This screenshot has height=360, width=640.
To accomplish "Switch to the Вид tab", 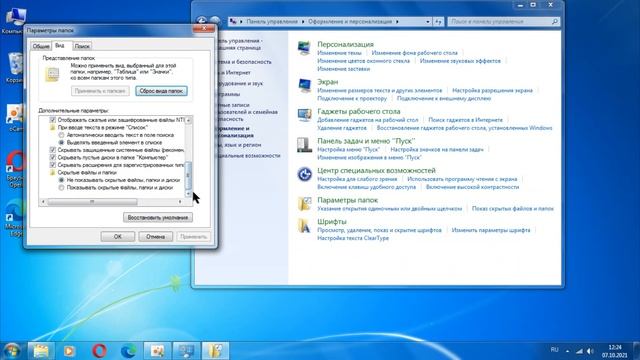I will pos(60,46).
